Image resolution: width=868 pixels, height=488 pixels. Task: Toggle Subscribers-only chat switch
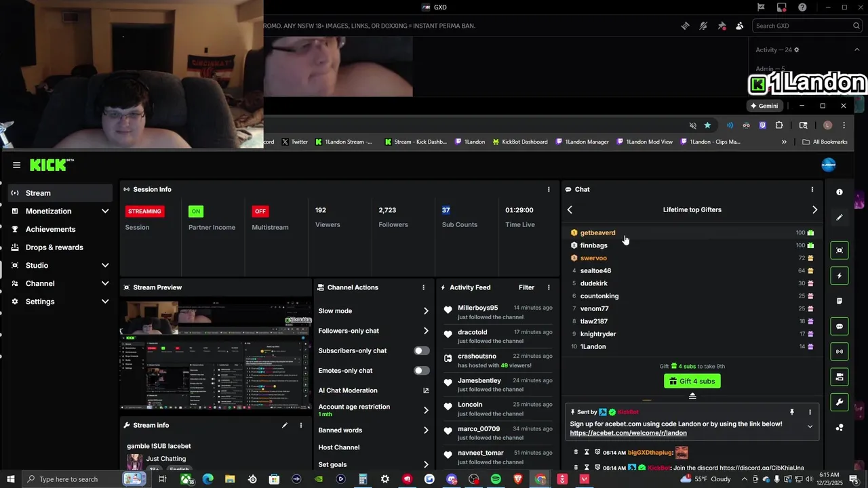422,351
